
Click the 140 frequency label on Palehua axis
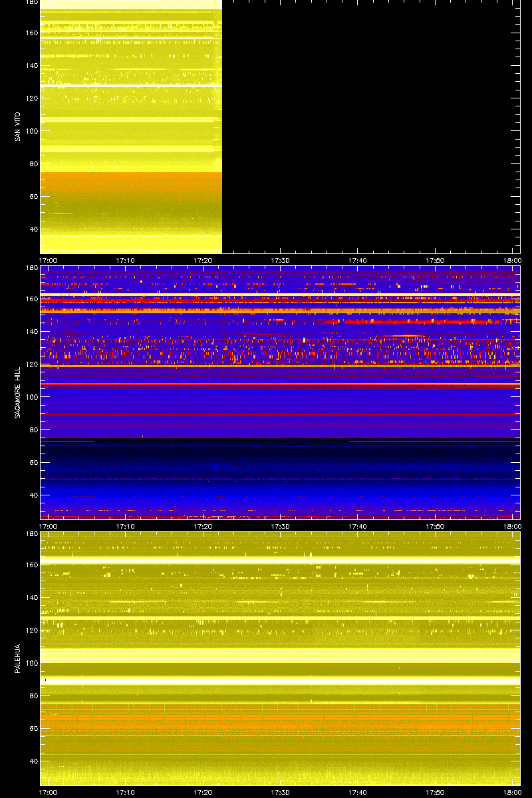(32, 597)
